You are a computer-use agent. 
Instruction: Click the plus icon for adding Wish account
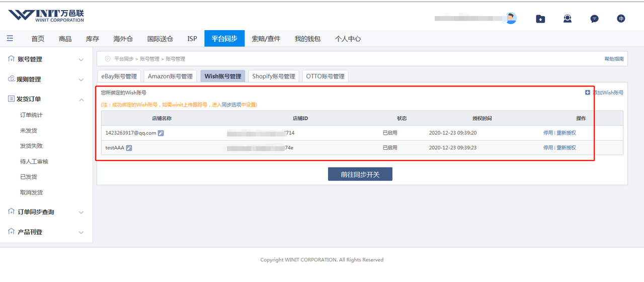pyautogui.click(x=588, y=92)
